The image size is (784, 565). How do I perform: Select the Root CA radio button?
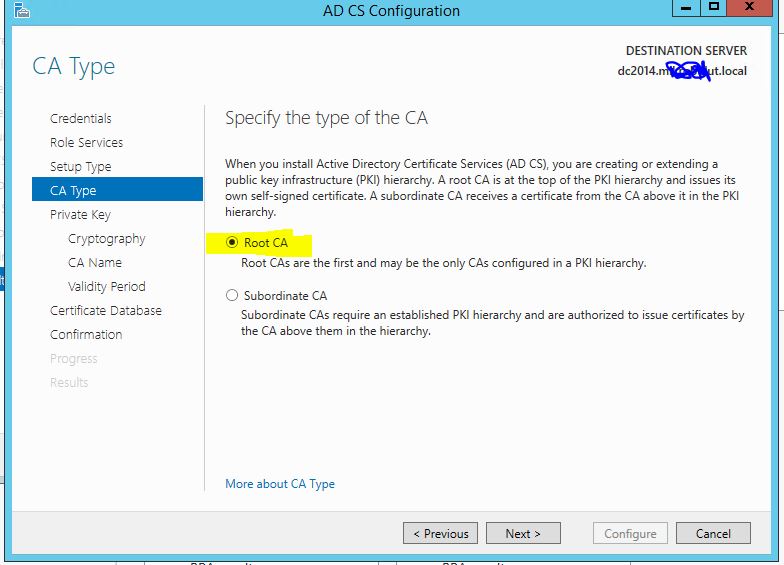232,242
